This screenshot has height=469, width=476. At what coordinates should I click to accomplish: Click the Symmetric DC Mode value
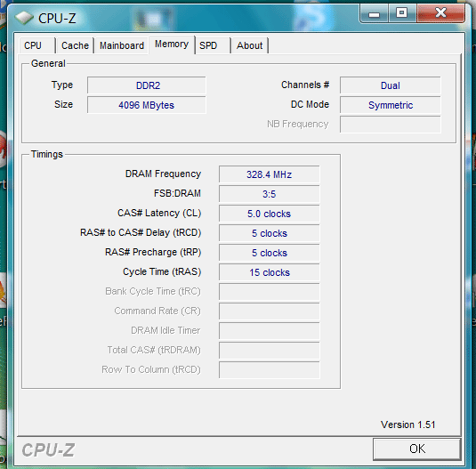[x=391, y=105]
